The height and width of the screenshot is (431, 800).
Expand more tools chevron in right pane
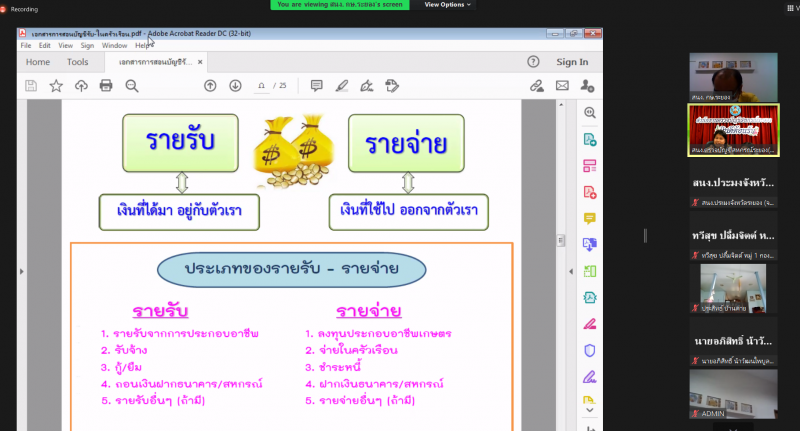pyautogui.click(x=590, y=410)
